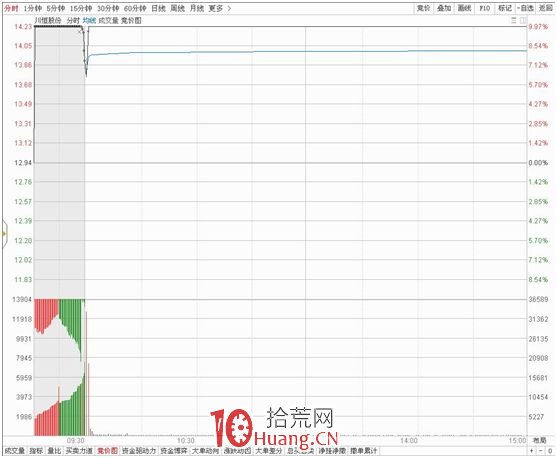Select the 量比 indicator tab
Viewport: 557px width, 458px height.
pyautogui.click(x=54, y=451)
